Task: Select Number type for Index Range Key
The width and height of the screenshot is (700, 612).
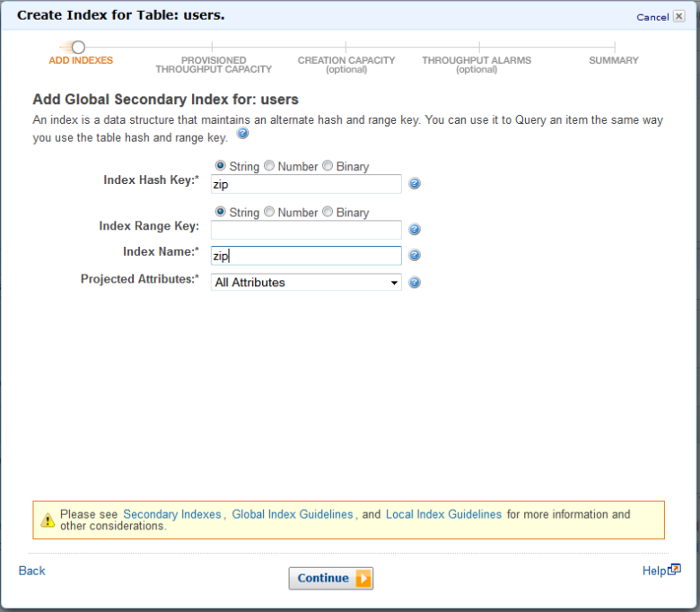Action: coord(269,212)
